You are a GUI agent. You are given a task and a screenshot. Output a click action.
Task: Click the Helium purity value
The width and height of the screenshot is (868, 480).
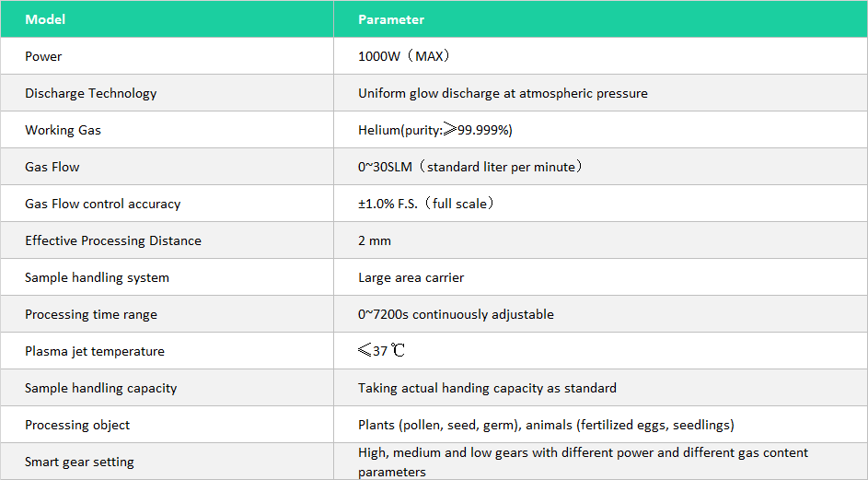click(435, 130)
